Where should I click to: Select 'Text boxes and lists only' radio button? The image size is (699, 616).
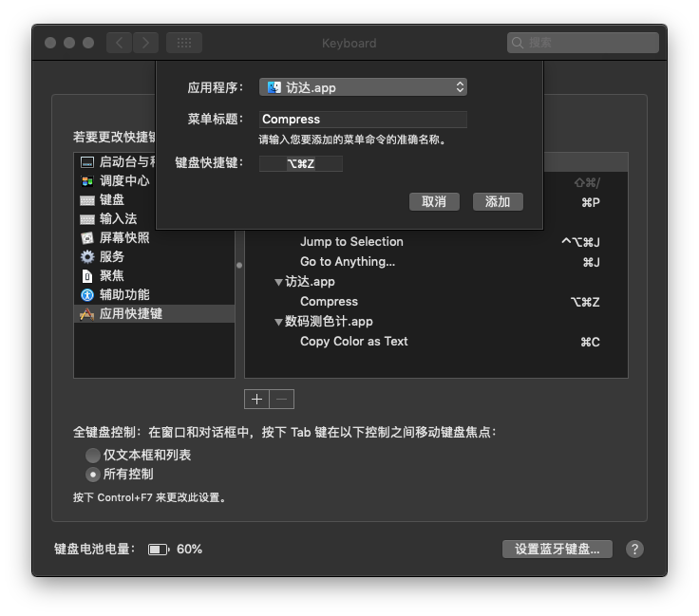[93, 456]
